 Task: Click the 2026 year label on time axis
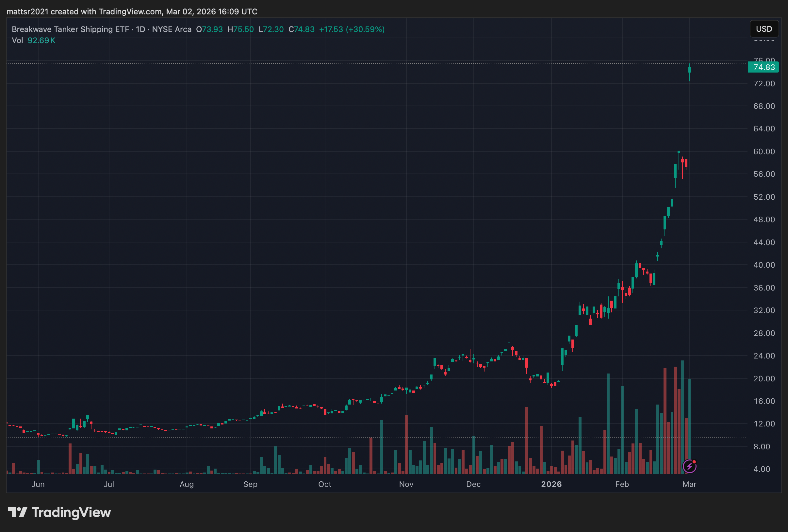tap(551, 484)
